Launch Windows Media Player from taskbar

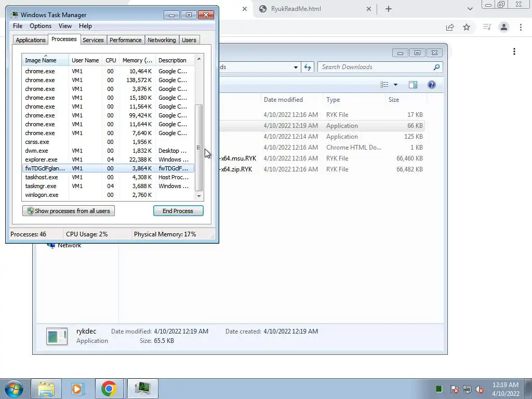pos(78,389)
